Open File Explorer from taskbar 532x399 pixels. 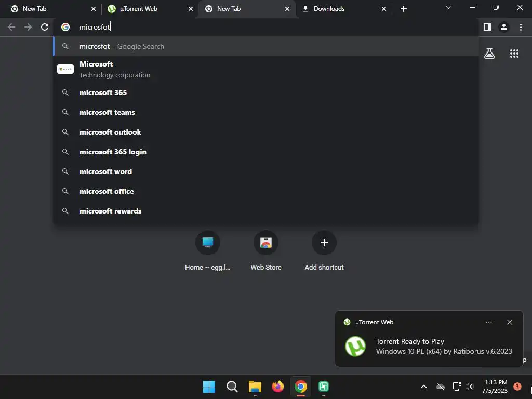pyautogui.click(x=255, y=387)
